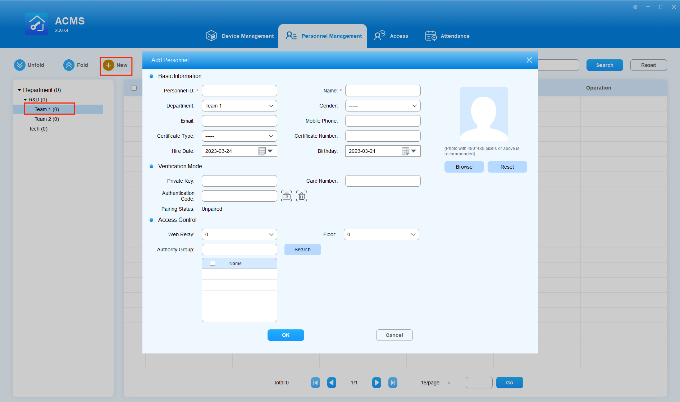Open the Certificate Type dropdown
The image size is (680, 402).
coord(239,135)
